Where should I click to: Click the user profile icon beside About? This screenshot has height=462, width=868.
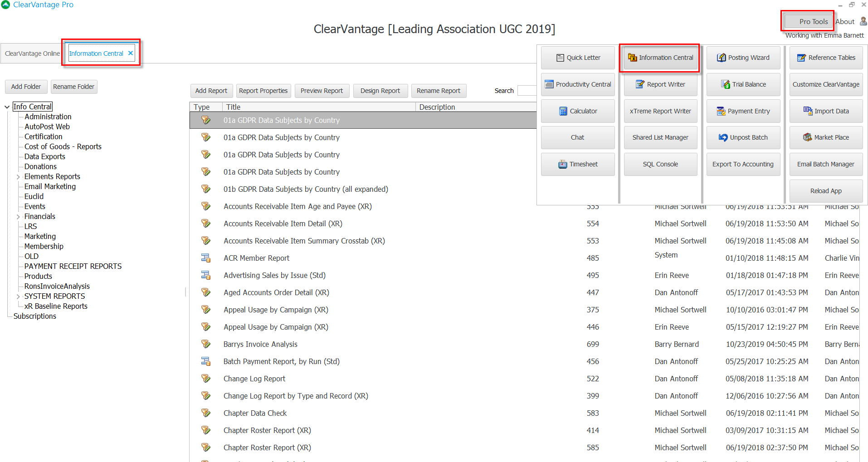[x=863, y=21]
